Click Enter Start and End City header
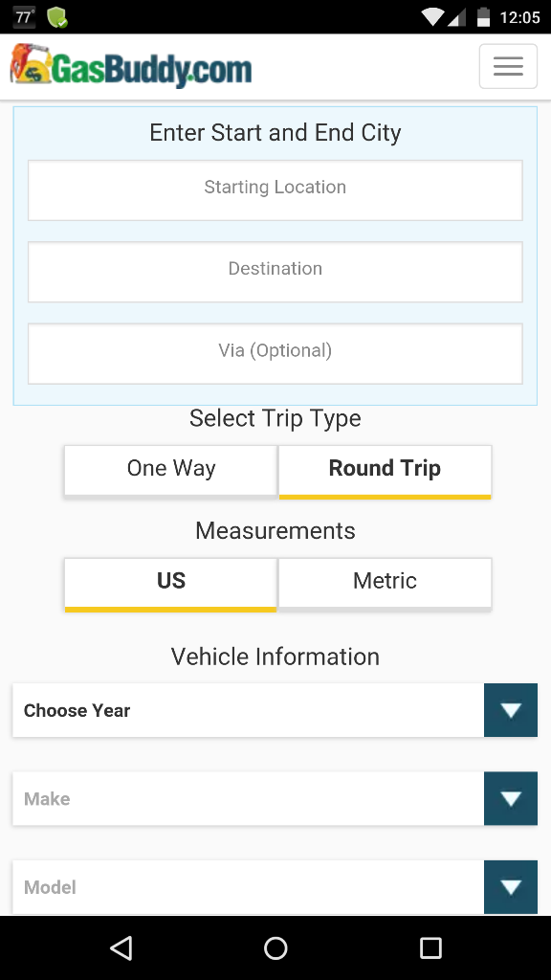Viewport: 551px width, 980px height. pos(275,133)
